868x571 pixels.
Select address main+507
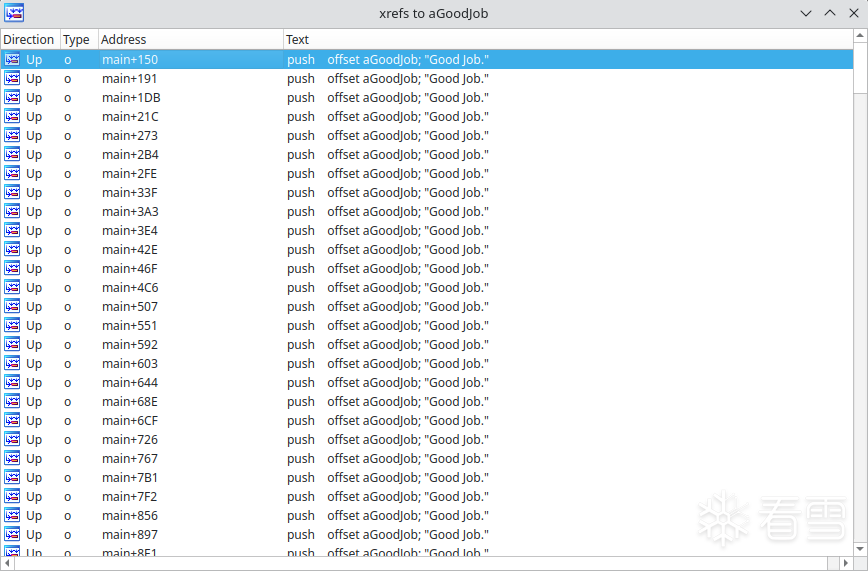[x=130, y=306]
